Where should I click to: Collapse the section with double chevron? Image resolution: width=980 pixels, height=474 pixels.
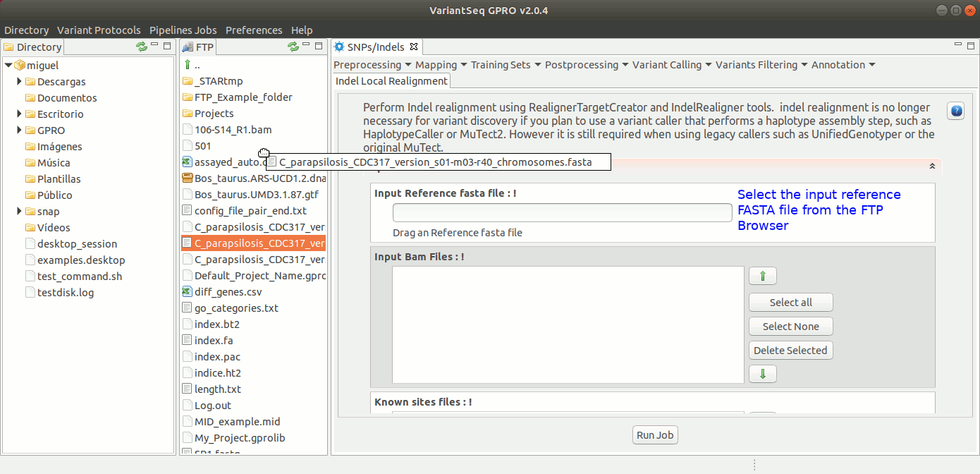pyautogui.click(x=932, y=166)
